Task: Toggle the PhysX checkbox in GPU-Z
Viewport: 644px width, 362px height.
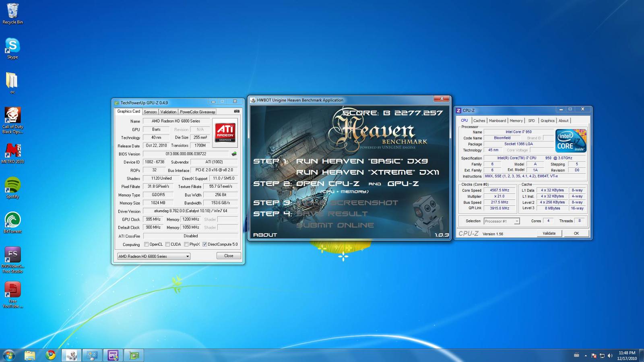Action: click(186, 244)
